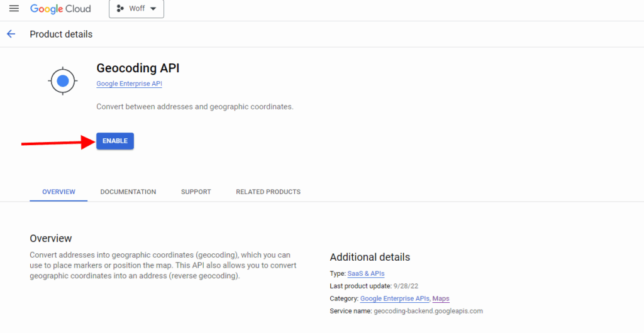Open the Maps category link

pyautogui.click(x=441, y=298)
